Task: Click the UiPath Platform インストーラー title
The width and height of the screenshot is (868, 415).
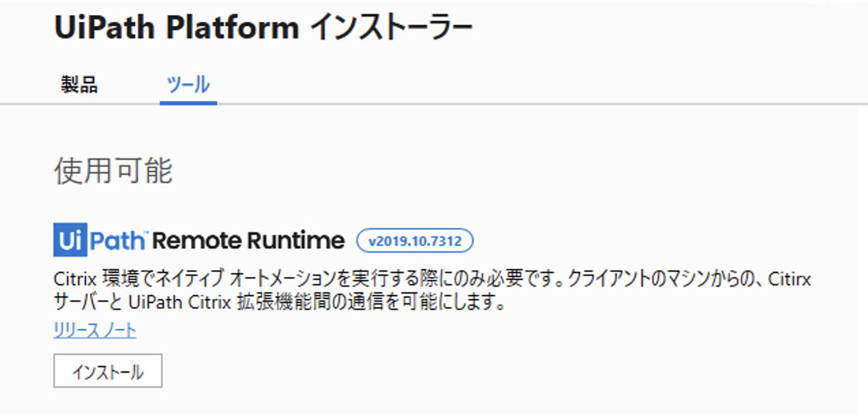Action: click(263, 29)
